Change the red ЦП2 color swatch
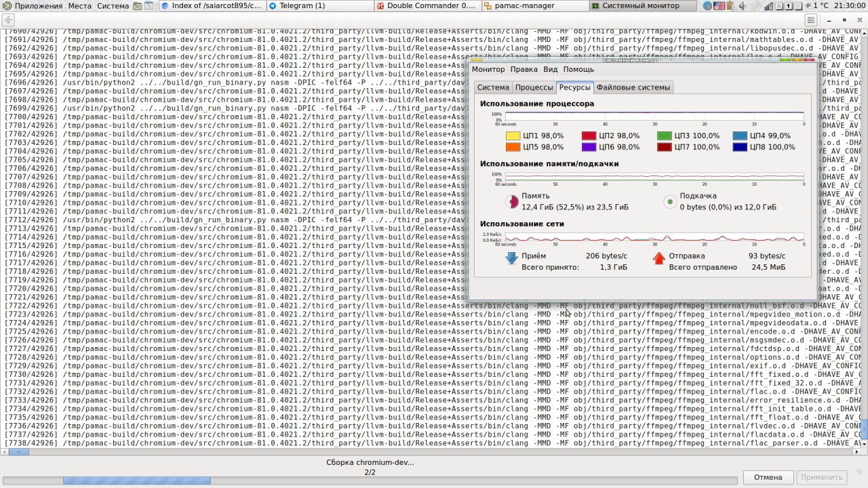Viewport: 868px width, 488px height. pos(589,136)
